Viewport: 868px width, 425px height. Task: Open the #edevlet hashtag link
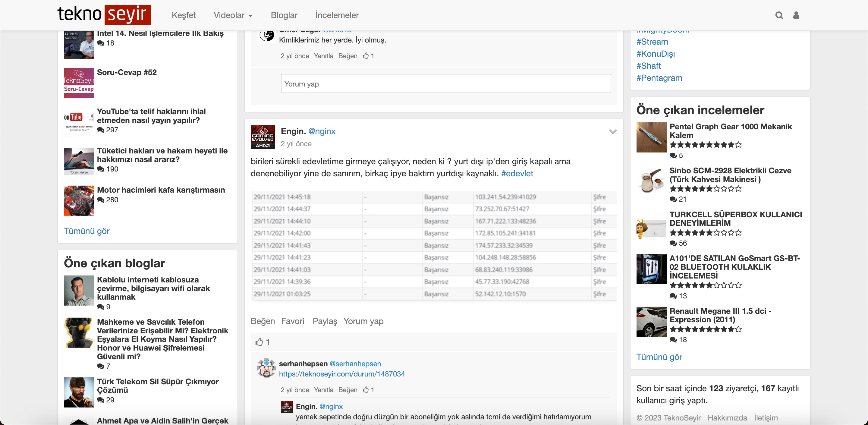pyautogui.click(x=517, y=174)
